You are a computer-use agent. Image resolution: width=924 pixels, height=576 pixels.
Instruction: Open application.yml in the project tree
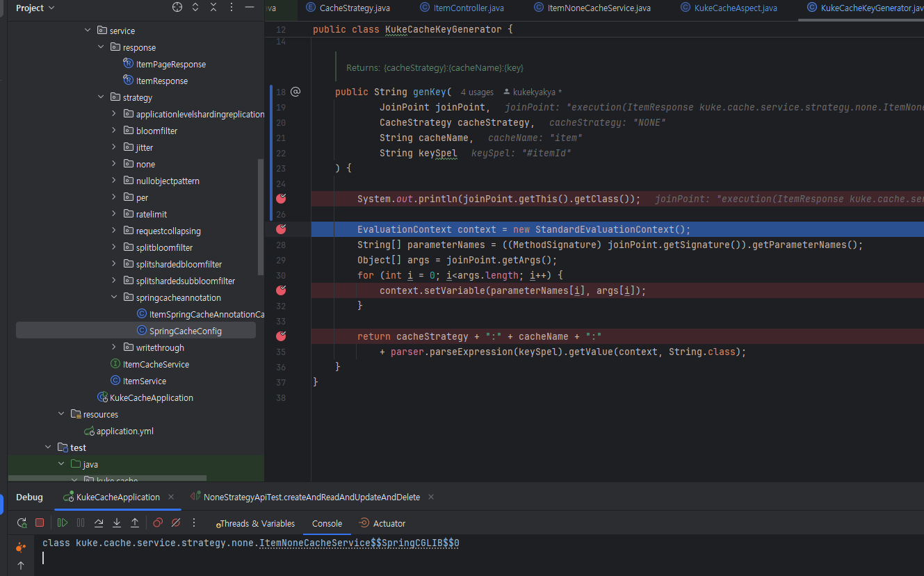point(124,431)
